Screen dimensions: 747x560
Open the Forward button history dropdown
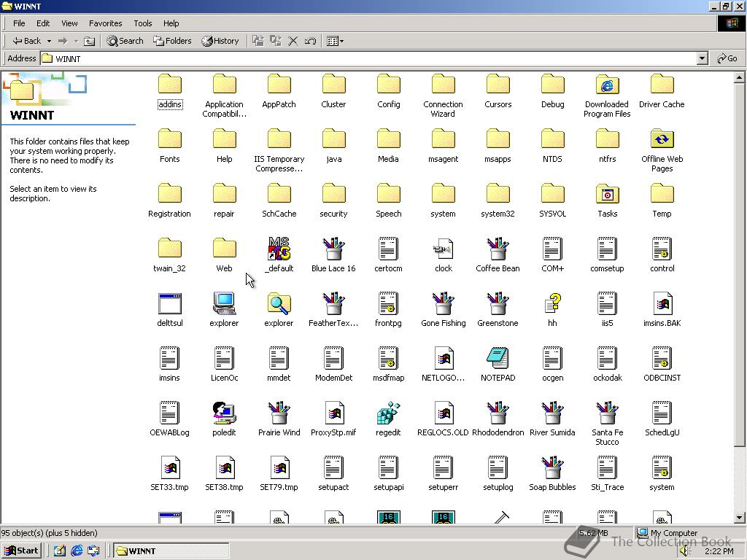(76, 41)
